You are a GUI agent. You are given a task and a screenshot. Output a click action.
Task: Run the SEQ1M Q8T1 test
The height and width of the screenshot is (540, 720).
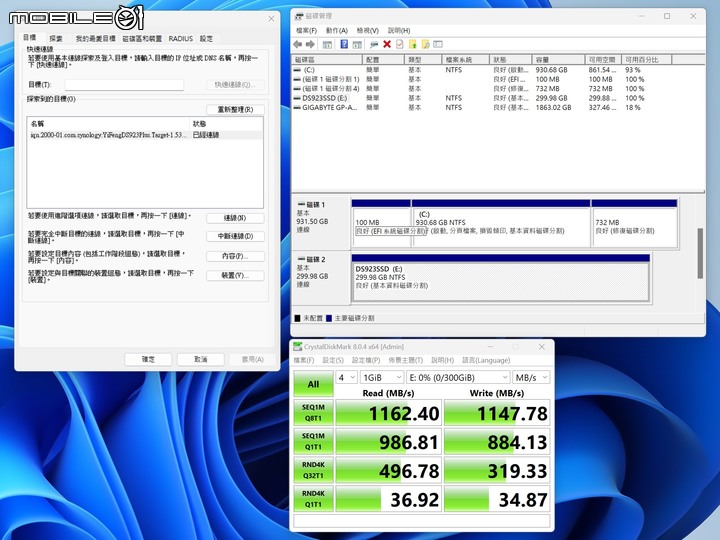(x=313, y=413)
